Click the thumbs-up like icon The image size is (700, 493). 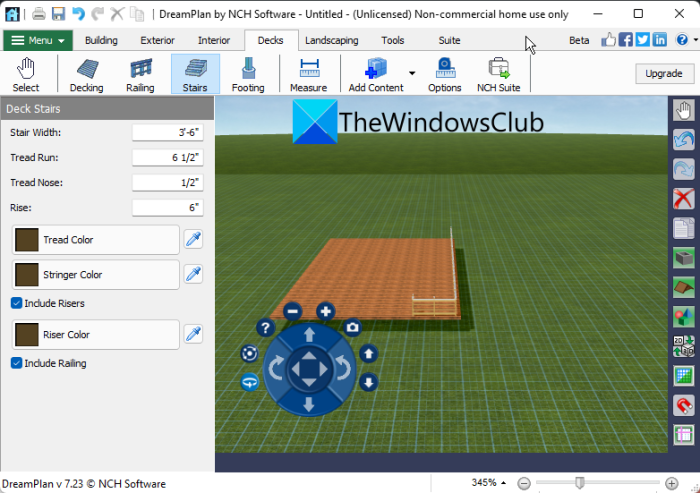608,40
